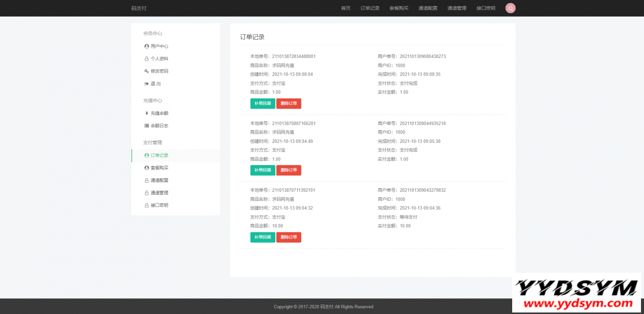Select 通道管理 in the top navigation
The height and width of the screenshot is (314, 644).
click(457, 9)
